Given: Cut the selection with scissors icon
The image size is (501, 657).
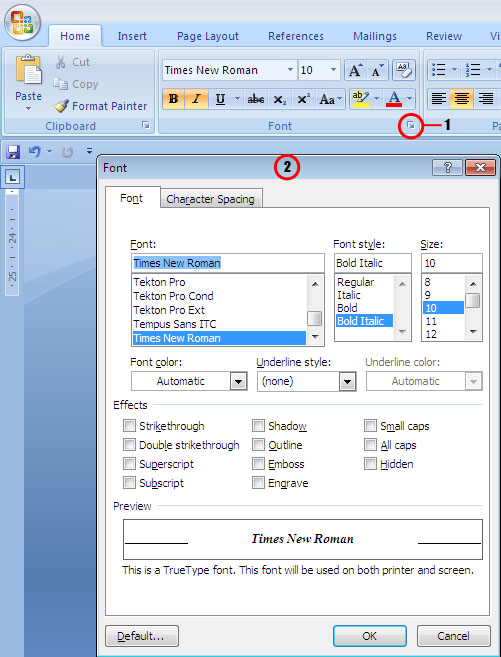Looking at the screenshot, I should [x=60, y=62].
